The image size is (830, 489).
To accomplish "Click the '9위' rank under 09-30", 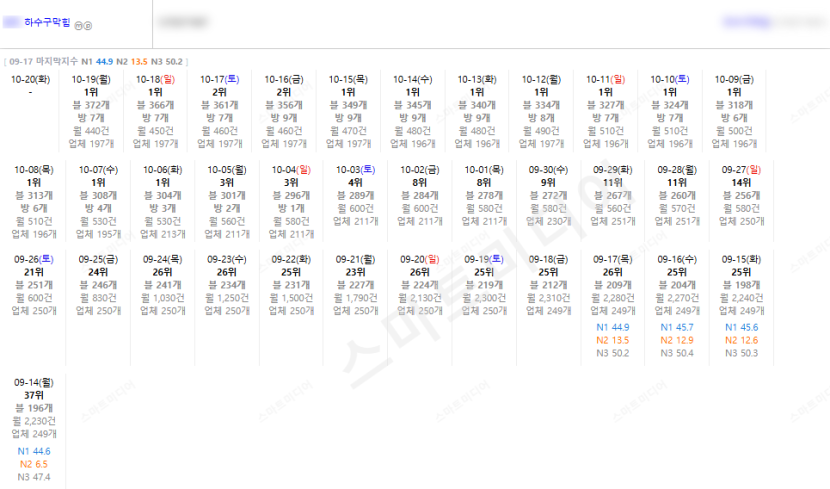I will pos(548,183).
